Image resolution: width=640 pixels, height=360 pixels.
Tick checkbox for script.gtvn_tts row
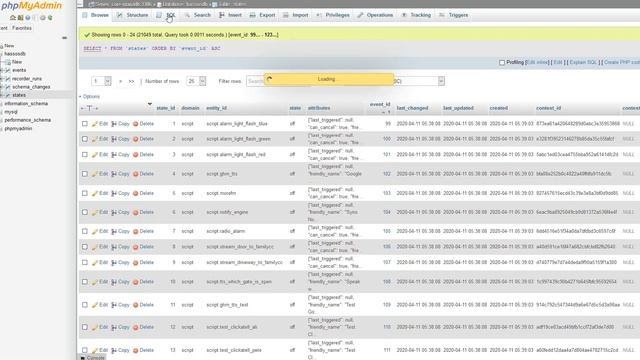point(84,174)
